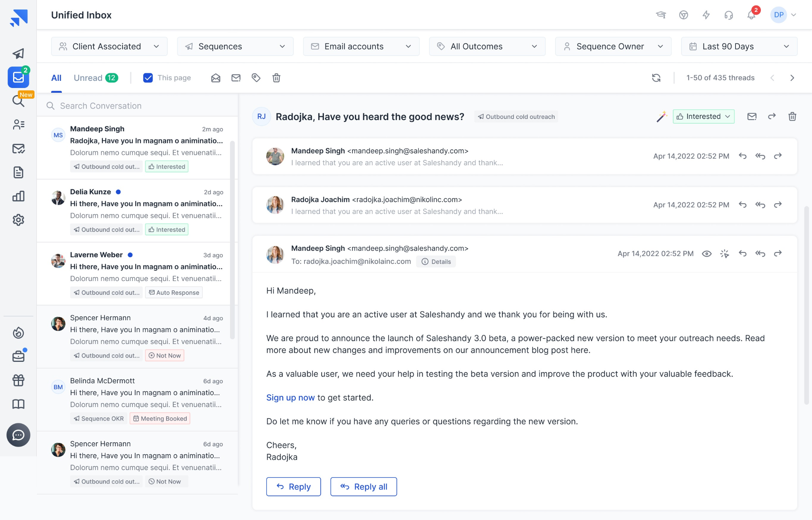
Task: Open reports bar chart icon in sidebar
Action: [x=18, y=196]
